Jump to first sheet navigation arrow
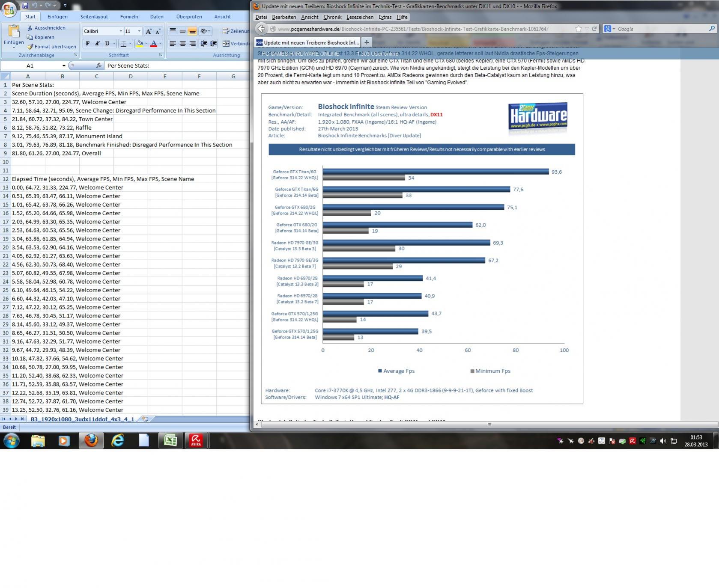The width and height of the screenshot is (719, 588). (4, 419)
